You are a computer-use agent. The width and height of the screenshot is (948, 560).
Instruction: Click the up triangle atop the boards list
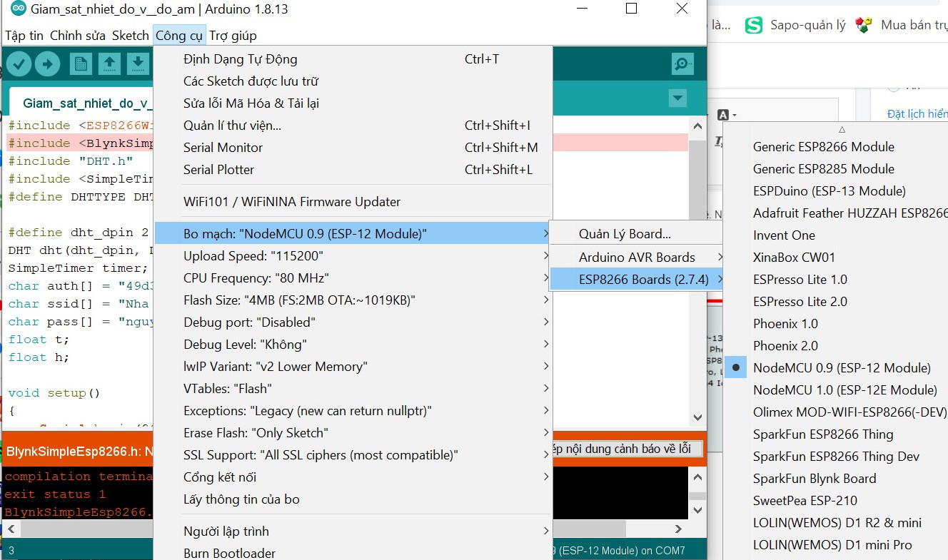coord(842,130)
